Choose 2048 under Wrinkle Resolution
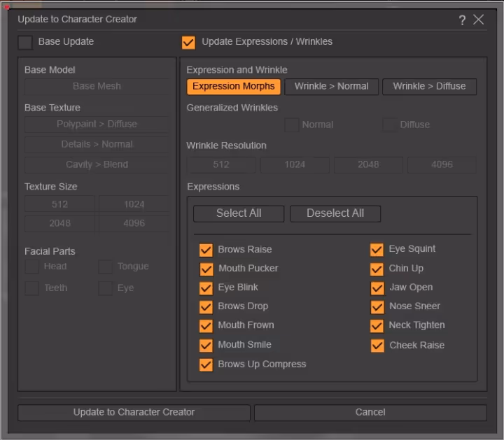This screenshot has width=504, height=440. tap(368, 165)
